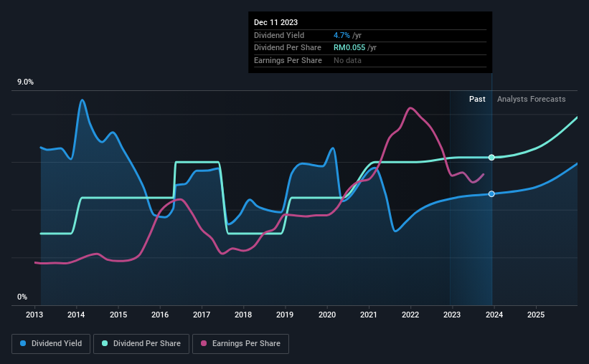Click the 4.7% dividend yield value
The image size is (589, 364).
click(x=341, y=35)
